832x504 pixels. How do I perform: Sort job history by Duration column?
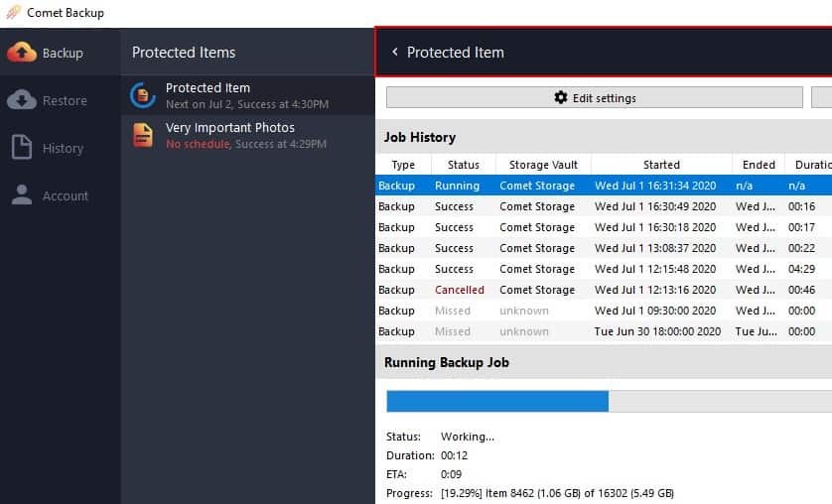tap(808, 165)
